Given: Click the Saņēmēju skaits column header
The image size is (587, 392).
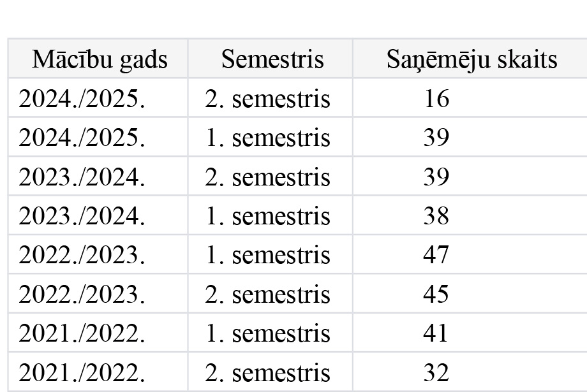Looking at the screenshot, I should [x=472, y=59].
